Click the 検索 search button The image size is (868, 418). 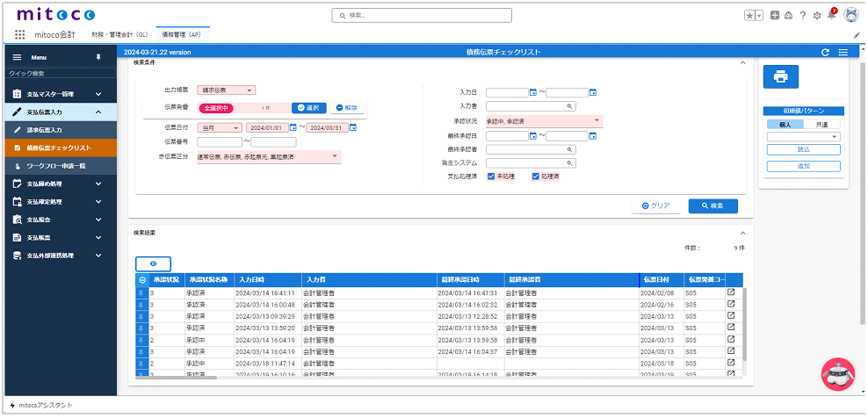click(712, 205)
